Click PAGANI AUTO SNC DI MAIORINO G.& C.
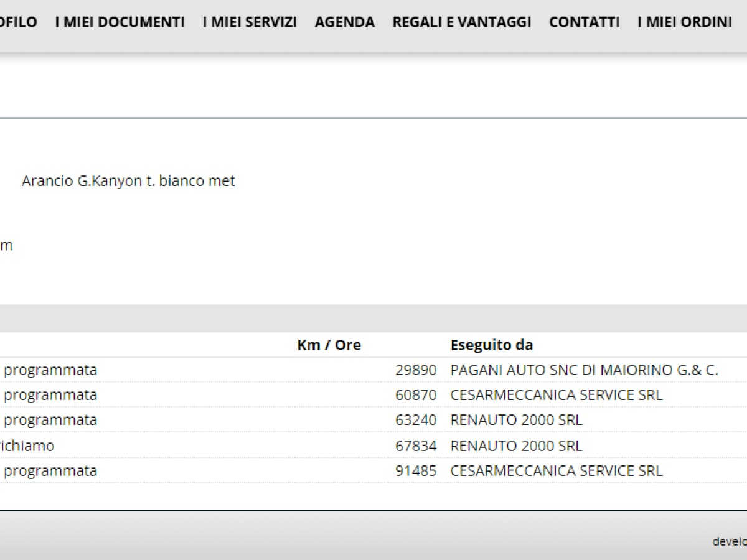The image size is (747, 560). (585, 370)
